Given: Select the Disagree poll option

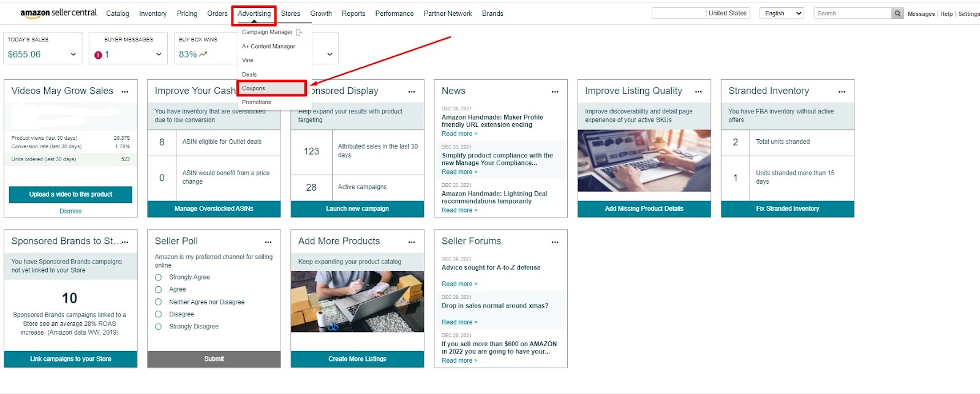Looking at the screenshot, I should pos(158,314).
